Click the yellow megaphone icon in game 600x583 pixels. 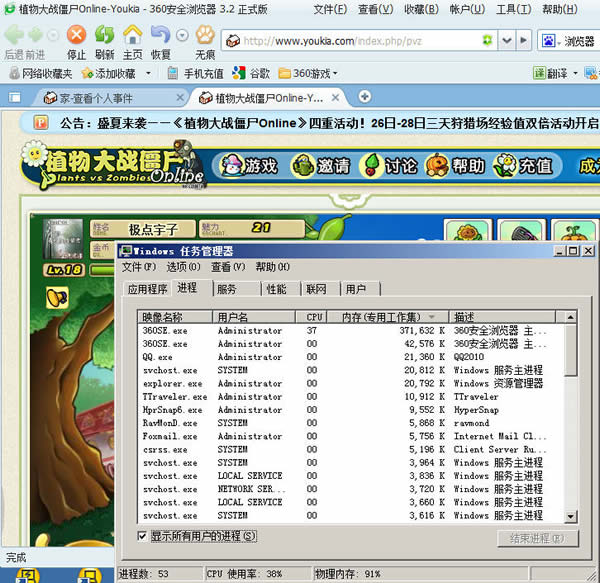(57, 298)
